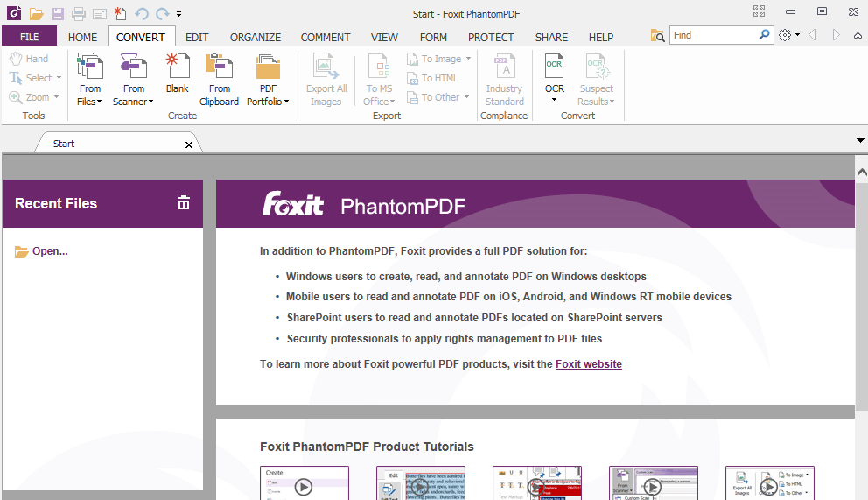Undo the last action

click(142, 13)
